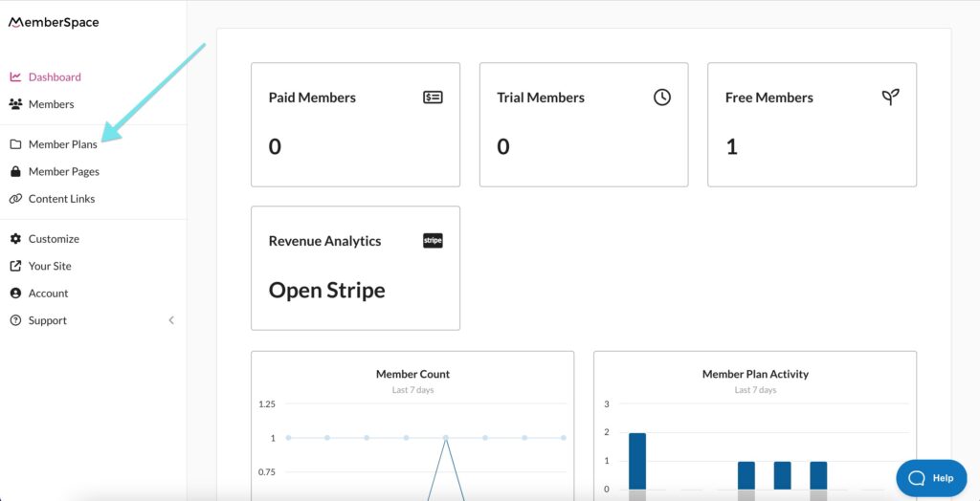
Task: Click the MemberSpace logo
Action: (54, 23)
